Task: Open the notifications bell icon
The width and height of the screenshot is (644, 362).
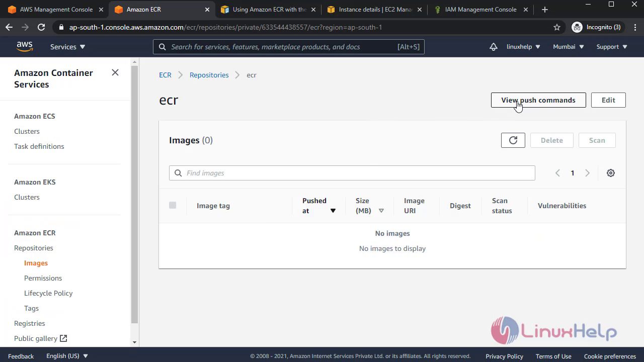Action: (494, 47)
